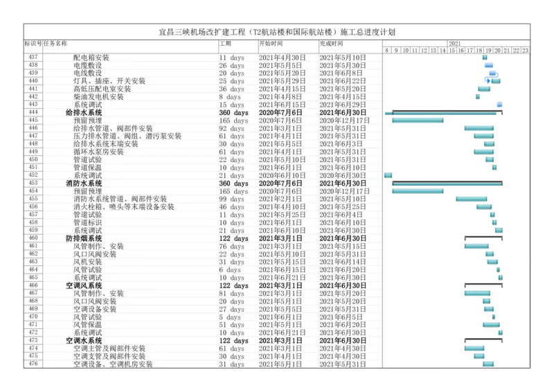The width and height of the screenshot is (554, 392).
Task: Select the 高低压配电室安装 task
Action: (x=102, y=89)
